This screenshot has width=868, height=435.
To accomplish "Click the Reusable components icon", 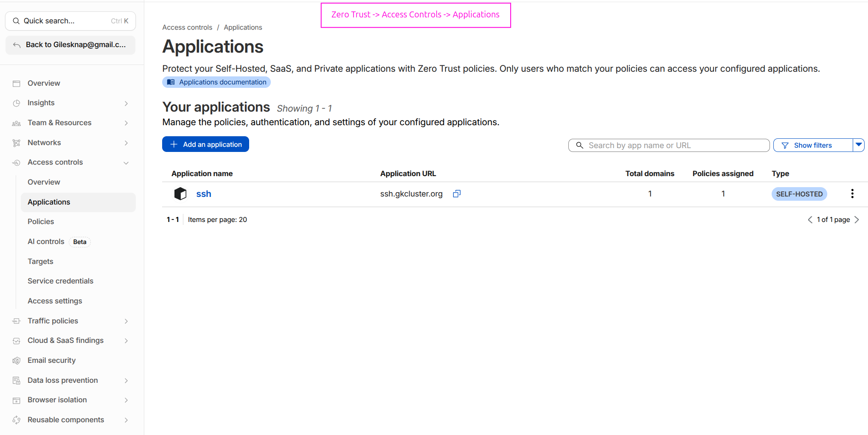I will tap(16, 419).
